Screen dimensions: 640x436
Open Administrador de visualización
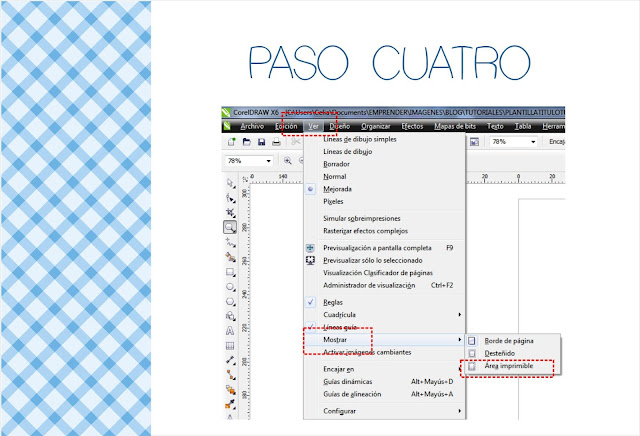369,285
